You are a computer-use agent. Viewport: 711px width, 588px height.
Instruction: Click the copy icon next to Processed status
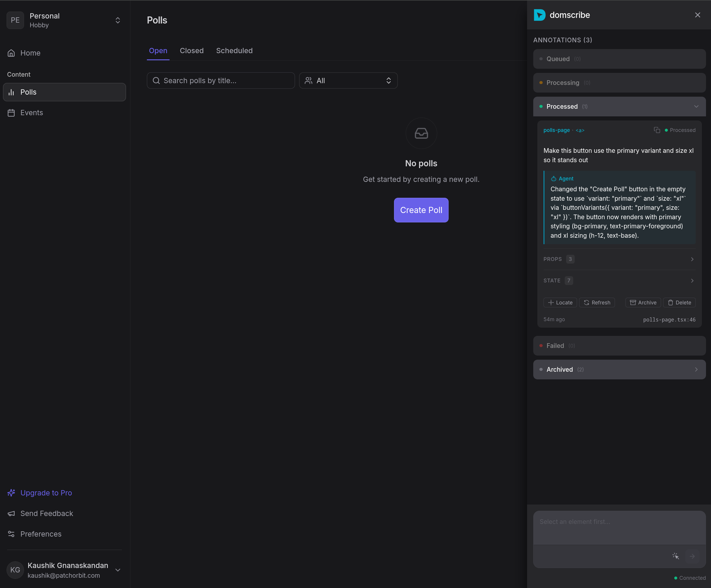[x=658, y=130]
